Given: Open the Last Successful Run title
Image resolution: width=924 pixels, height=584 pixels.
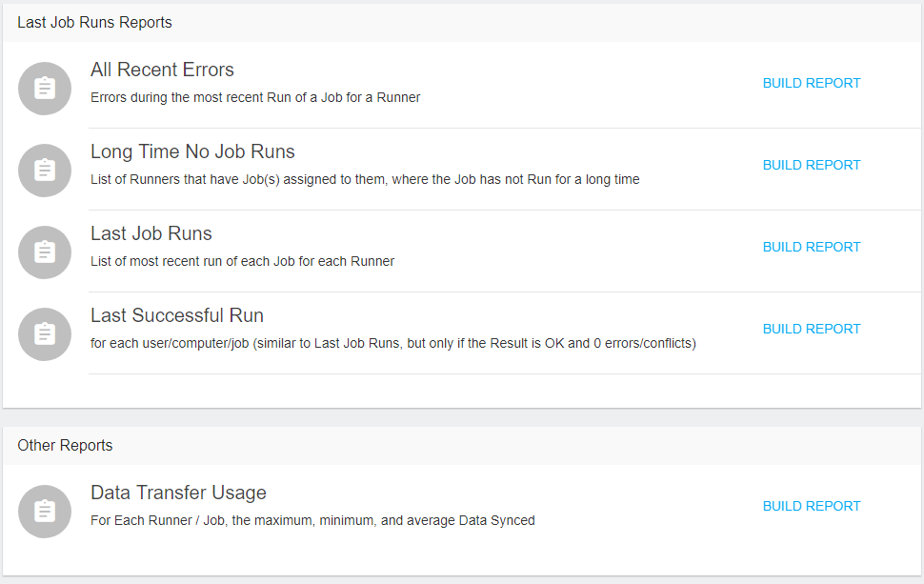Looking at the screenshot, I should pyautogui.click(x=177, y=315).
